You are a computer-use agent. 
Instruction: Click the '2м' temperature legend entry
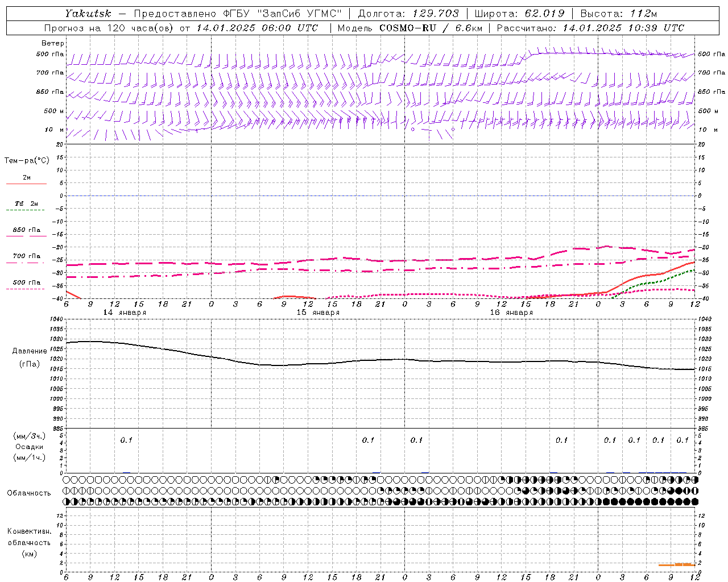click(27, 178)
